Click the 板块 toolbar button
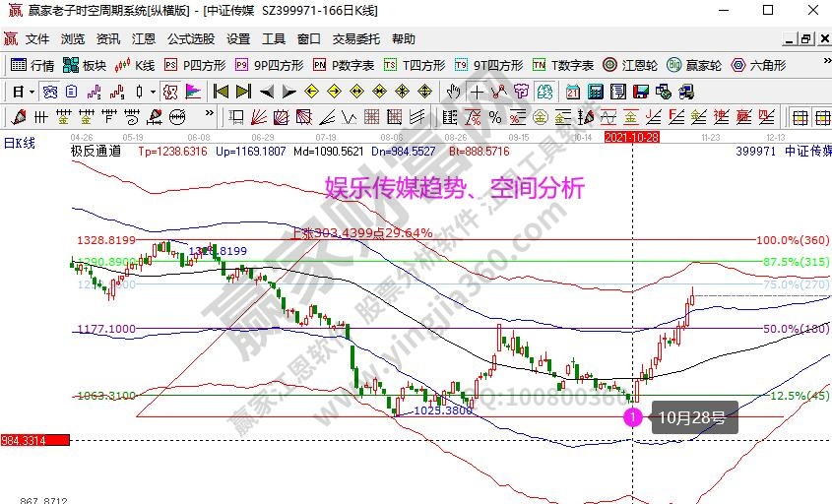The height and width of the screenshot is (504, 832). point(85,65)
